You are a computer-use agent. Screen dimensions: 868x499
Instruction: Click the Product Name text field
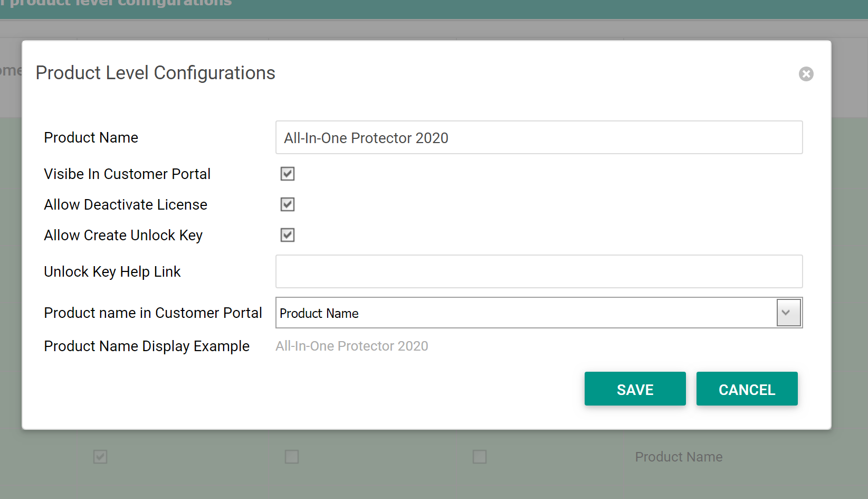[x=538, y=138]
